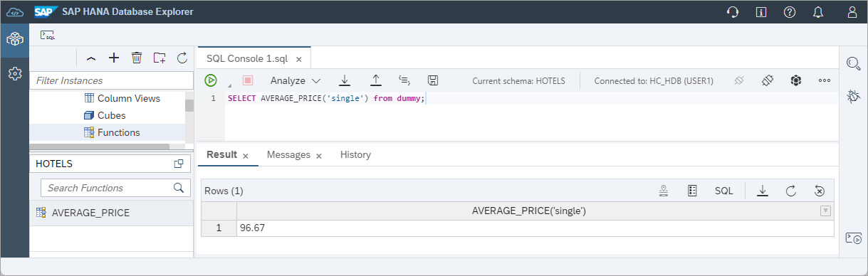The width and height of the screenshot is (868, 276).
Task: Click the Upload/Import file icon
Action: (376, 80)
